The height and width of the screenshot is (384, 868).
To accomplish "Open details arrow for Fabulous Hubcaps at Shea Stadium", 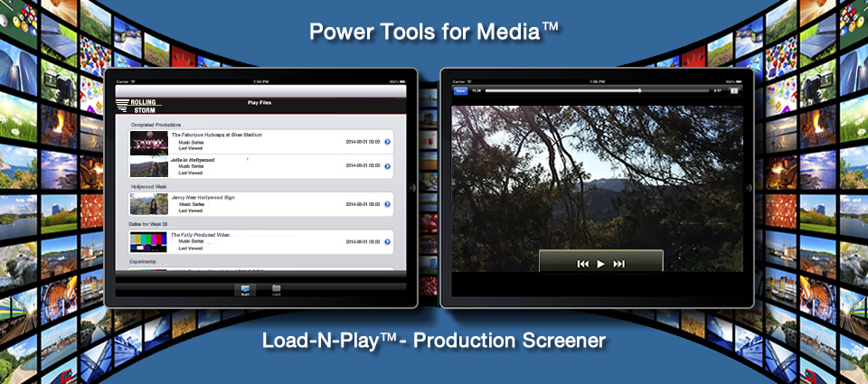I will point(388,142).
